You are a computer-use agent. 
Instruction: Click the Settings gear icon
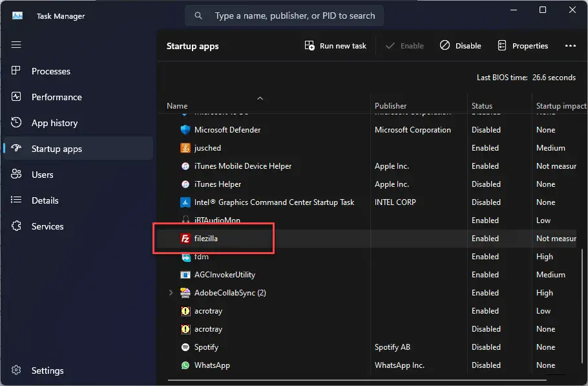pos(16,370)
